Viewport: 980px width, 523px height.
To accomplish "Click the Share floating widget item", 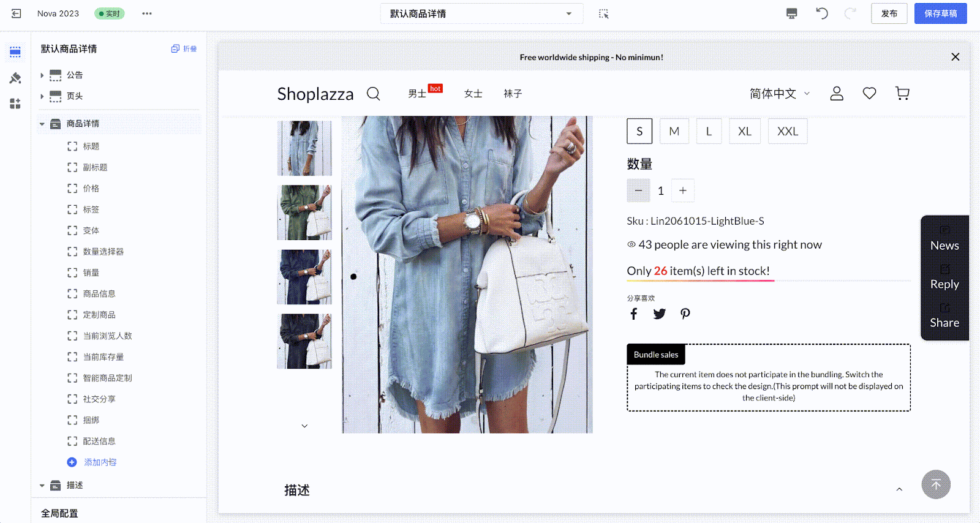I will coord(944,316).
